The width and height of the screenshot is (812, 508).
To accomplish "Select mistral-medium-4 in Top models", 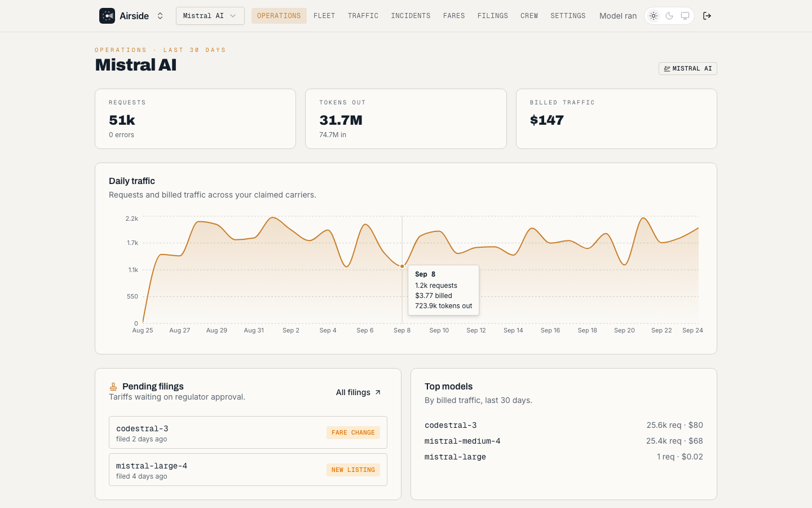I will tap(462, 441).
